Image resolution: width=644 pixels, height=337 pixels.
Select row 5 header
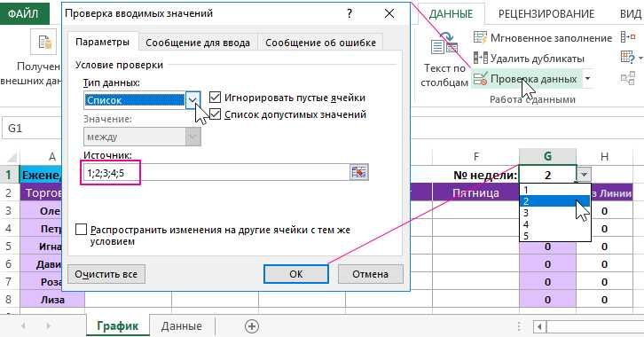(x=9, y=247)
